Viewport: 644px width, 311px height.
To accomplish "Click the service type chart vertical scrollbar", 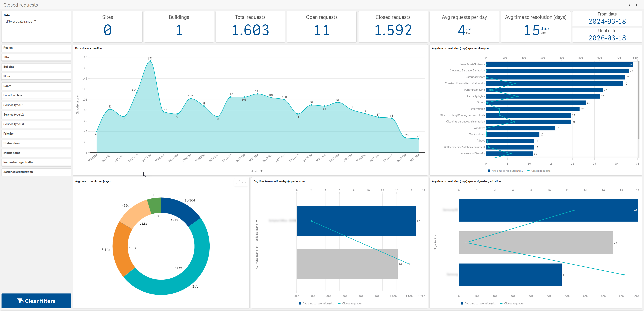I will [638, 100].
